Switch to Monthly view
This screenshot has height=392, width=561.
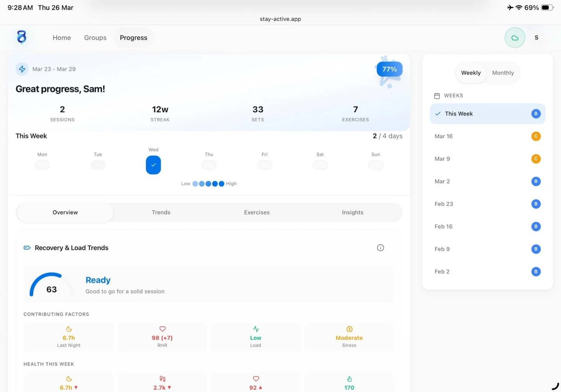click(502, 73)
